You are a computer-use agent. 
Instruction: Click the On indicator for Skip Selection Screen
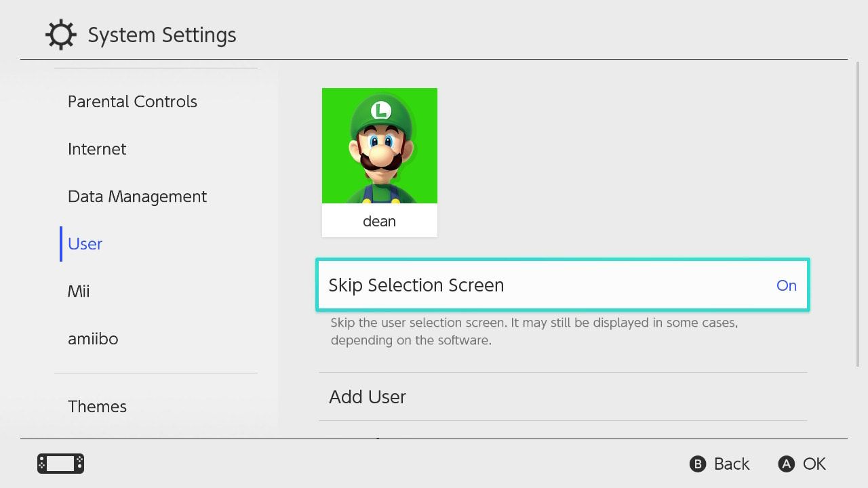click(786, 285)
